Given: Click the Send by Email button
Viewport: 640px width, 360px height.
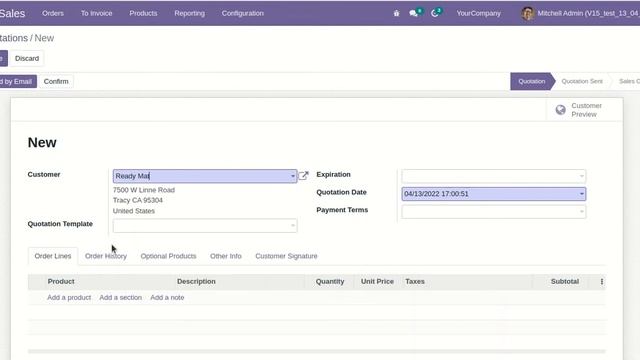Looking at the screenshot, I should pos(18,81).
